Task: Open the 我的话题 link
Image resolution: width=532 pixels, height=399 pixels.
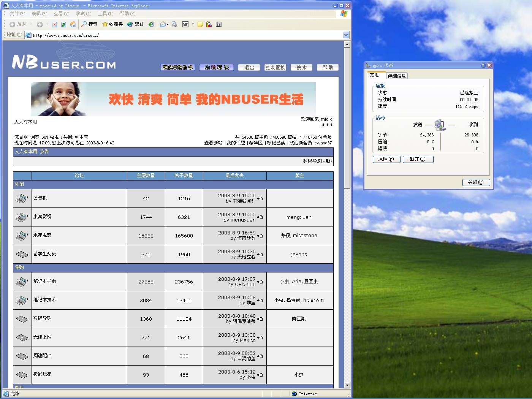Action: click(236, 143)
